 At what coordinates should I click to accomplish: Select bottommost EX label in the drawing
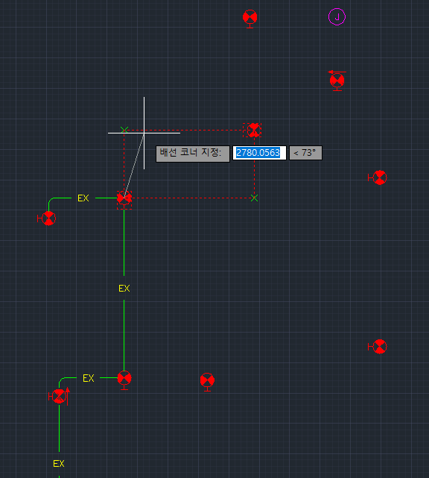tap(59, 463)
